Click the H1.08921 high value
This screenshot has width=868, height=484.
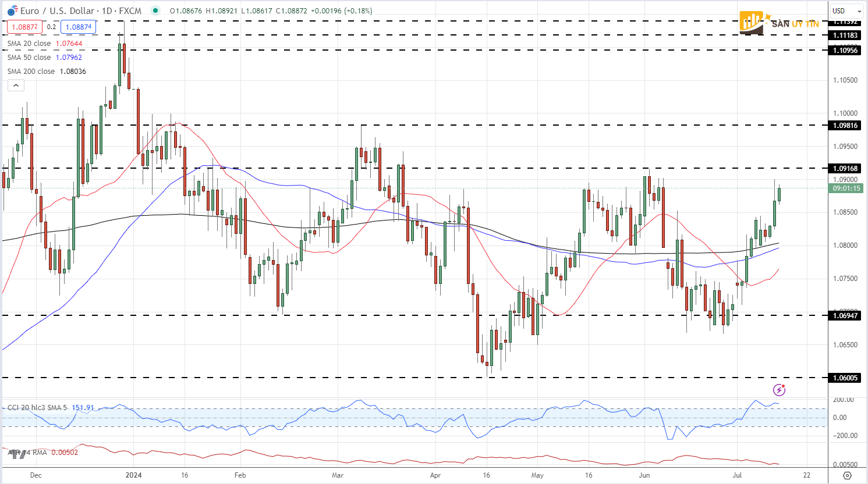point(222,10)
